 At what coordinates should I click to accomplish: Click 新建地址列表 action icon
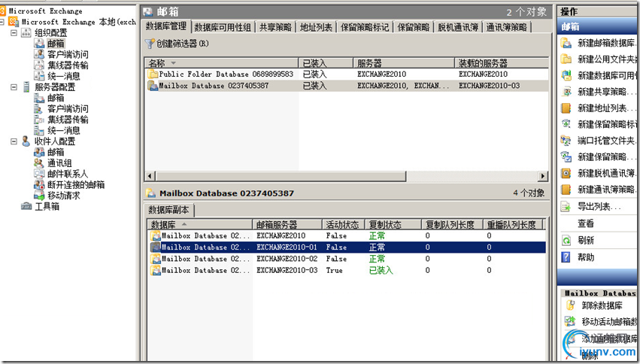coord(566,108)
